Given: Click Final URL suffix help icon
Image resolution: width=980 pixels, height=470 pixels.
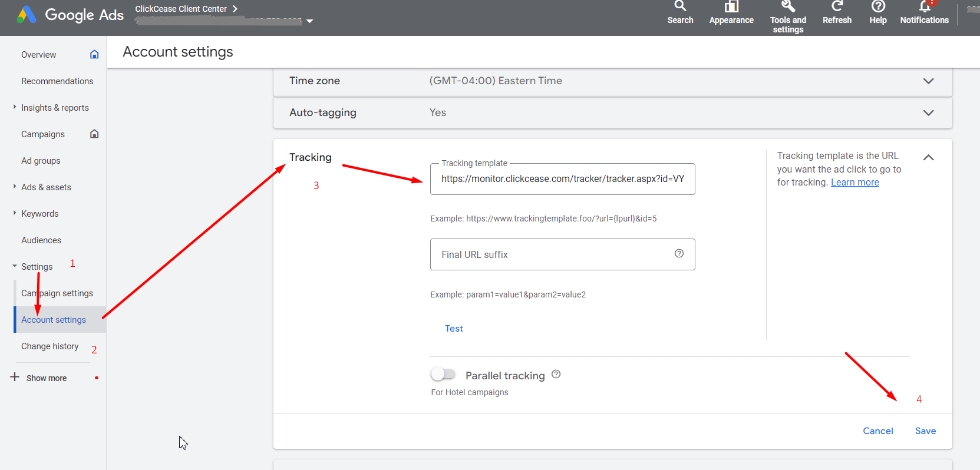Looking at the screenshot, I should coord(679,253).
